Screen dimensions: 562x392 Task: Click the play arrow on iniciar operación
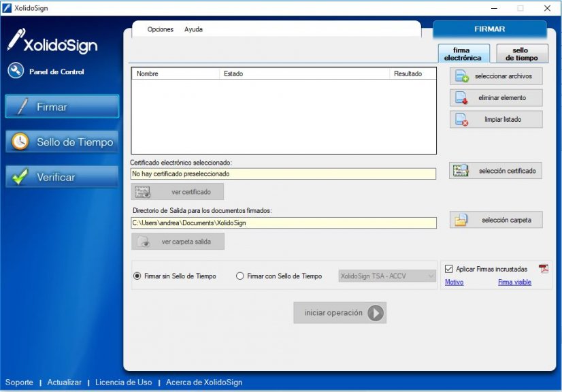tap(376, 313)
